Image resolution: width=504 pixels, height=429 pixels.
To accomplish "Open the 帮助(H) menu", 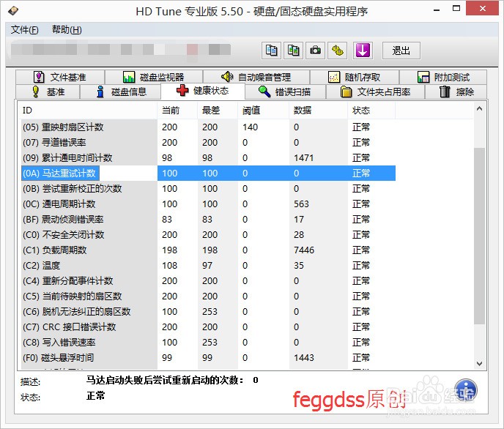I will [x=67, y=30].
